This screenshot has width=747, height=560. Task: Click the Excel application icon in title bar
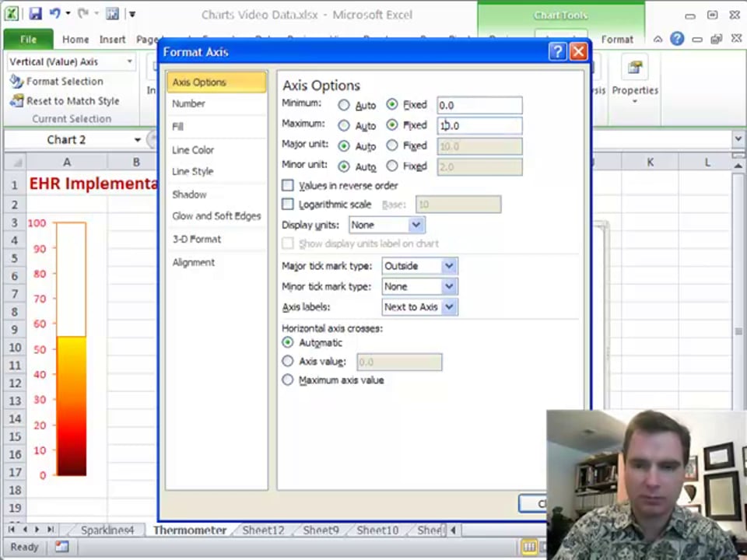[x=12, y=13]
